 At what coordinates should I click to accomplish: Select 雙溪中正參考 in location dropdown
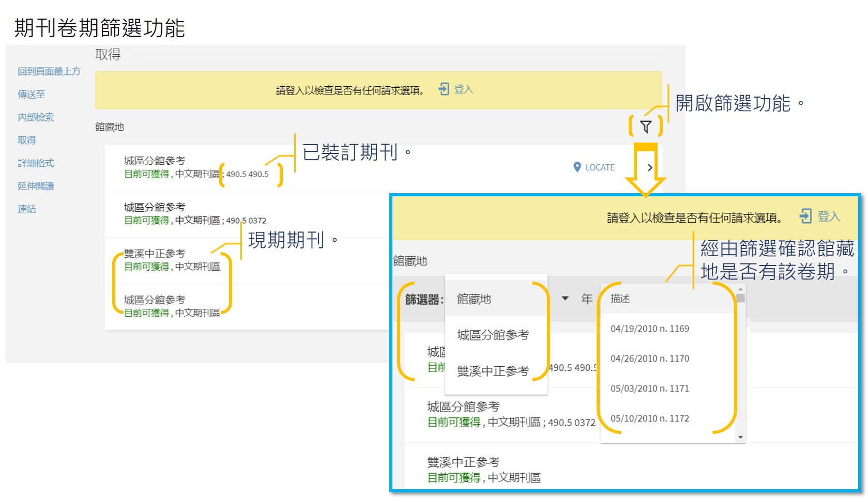pyautogui.click(x=493, y=371)
